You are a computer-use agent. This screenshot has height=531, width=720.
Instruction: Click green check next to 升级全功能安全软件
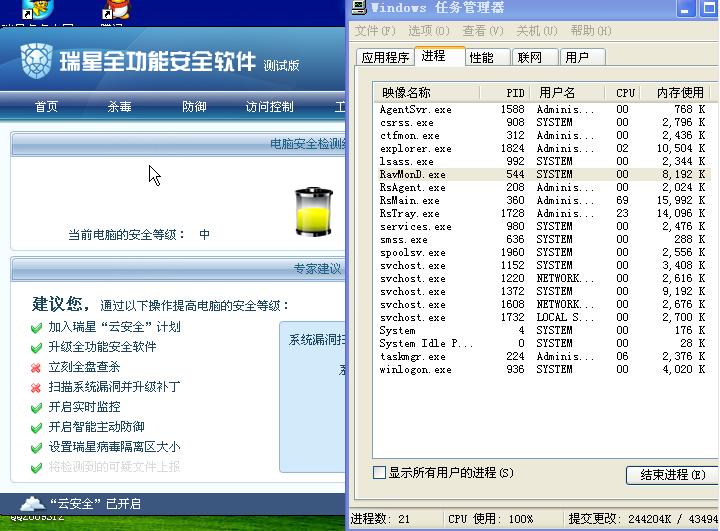[36, 348]
